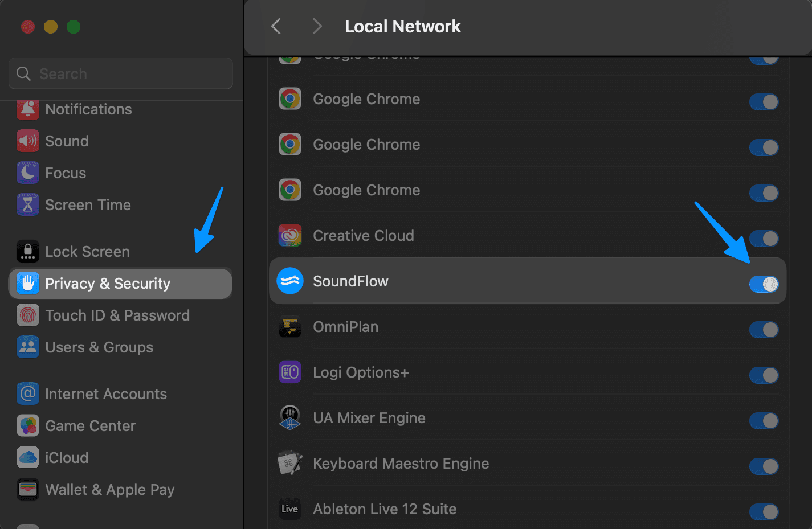Screen dimensions: 812x529
Task: Click the OmniPlan app icon
Action: (290, 327)
